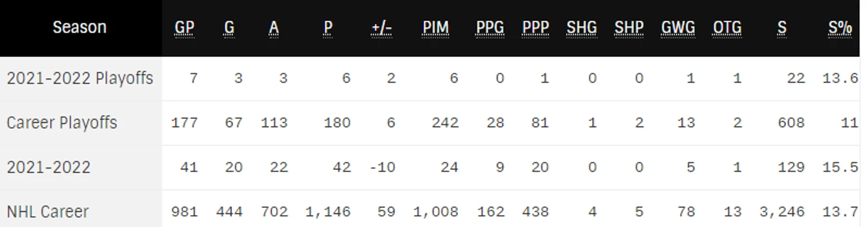868x227 pixels.
Task: Select the Career Playoffs row label
Action: tap(62, 123)
